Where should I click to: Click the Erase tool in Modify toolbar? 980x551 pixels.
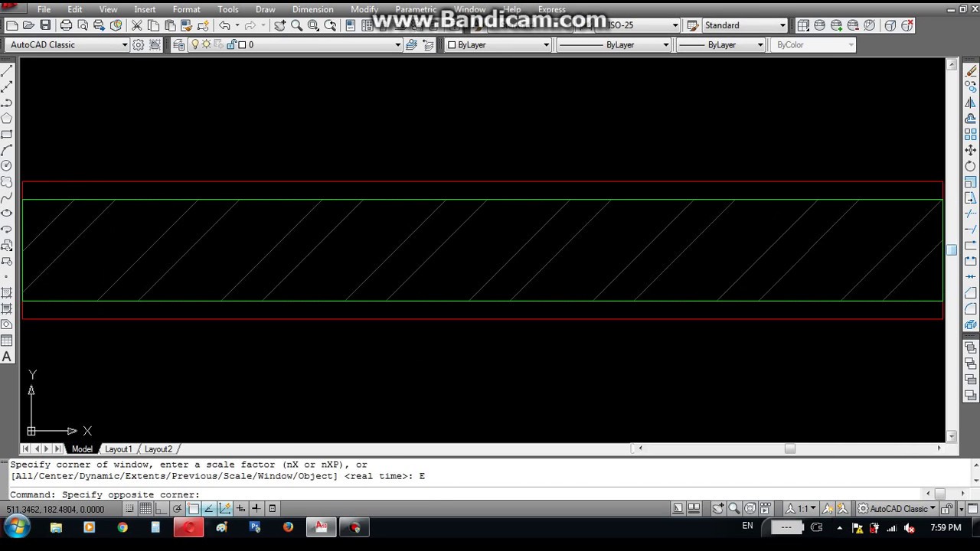click(x=971, y=71)
